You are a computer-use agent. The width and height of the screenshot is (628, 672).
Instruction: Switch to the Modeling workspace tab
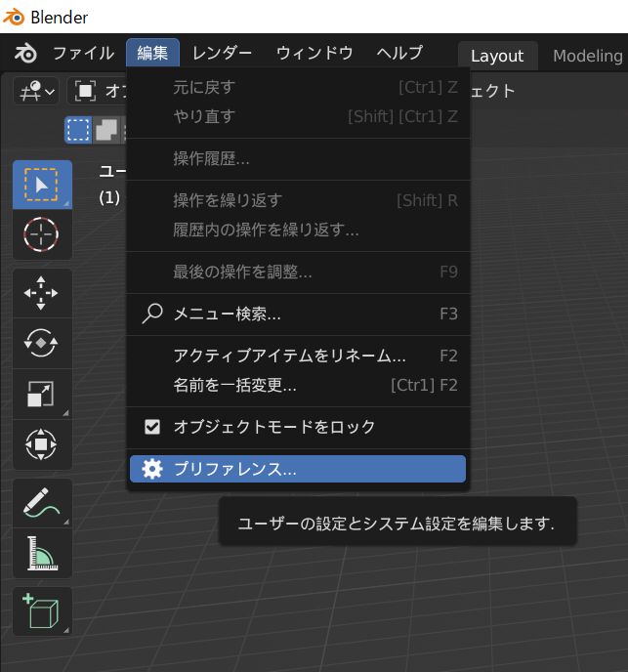click(x=587, y=56)
